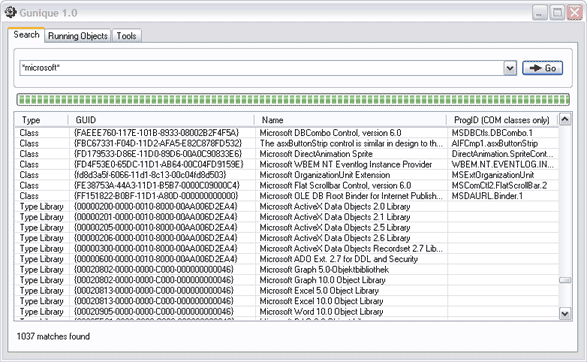Click GUID starting with {00000201-0000-0010

click(156, 217)
